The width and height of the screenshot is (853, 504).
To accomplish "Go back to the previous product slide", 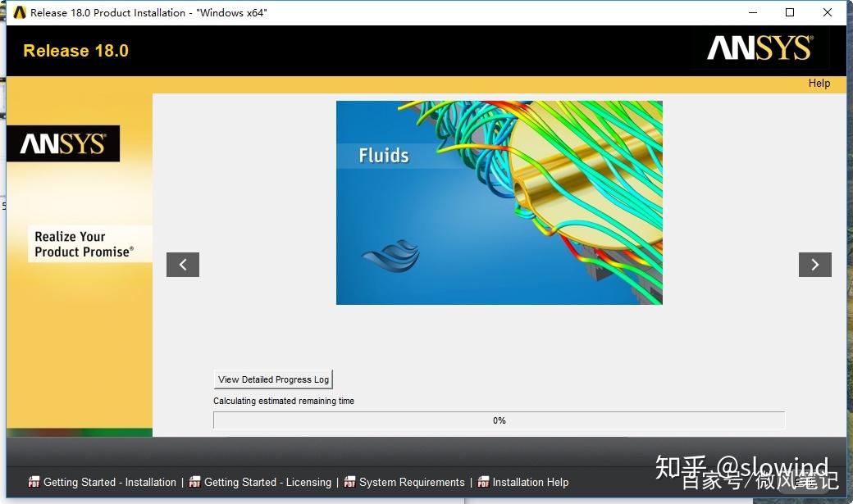I will (182, 264).
